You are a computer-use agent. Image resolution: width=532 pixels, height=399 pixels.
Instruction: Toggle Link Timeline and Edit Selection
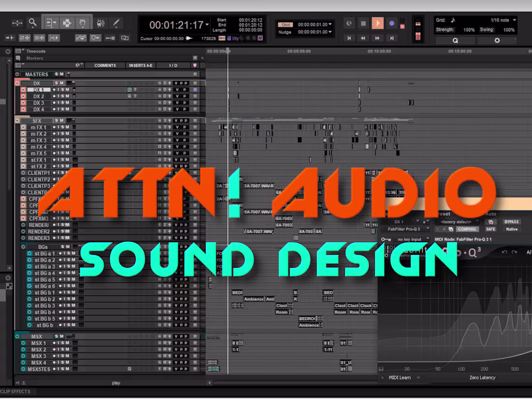(x=25, y=38)
